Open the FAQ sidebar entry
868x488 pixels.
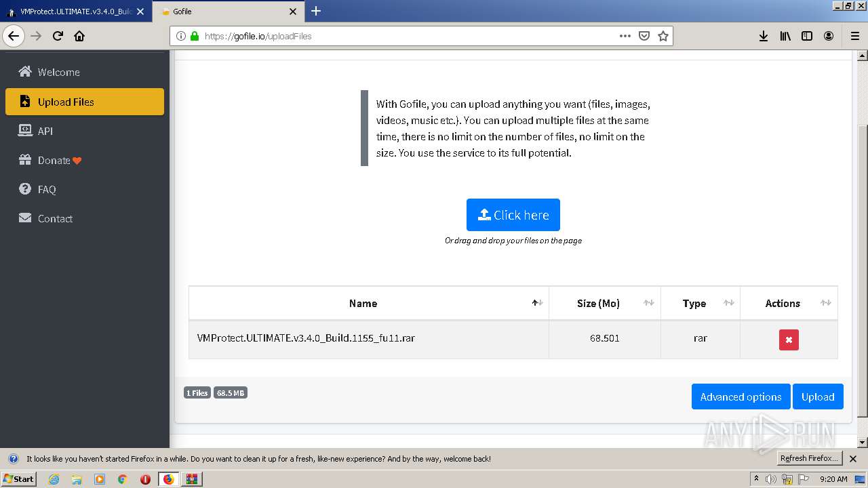click(x=85, y=189)
